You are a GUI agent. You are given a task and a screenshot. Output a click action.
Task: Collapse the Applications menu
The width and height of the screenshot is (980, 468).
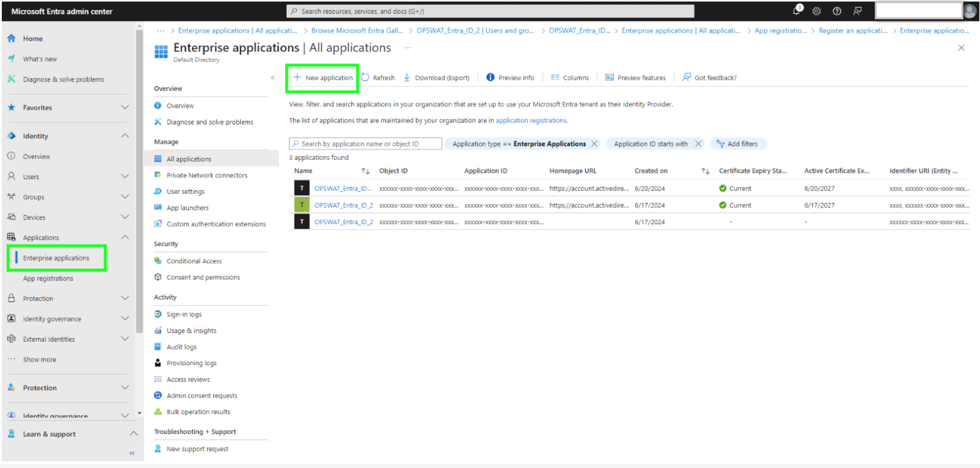click(x=125, y=238)
